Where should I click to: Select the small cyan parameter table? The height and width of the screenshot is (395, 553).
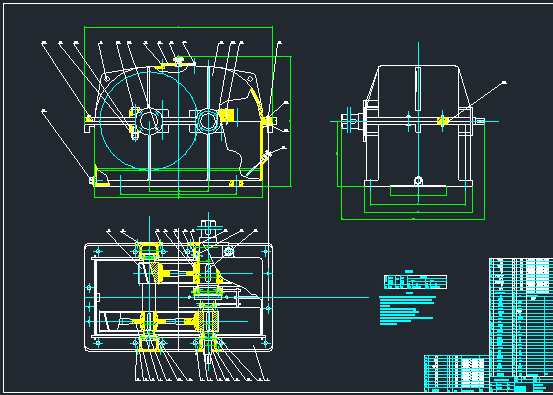coord(415,282)
